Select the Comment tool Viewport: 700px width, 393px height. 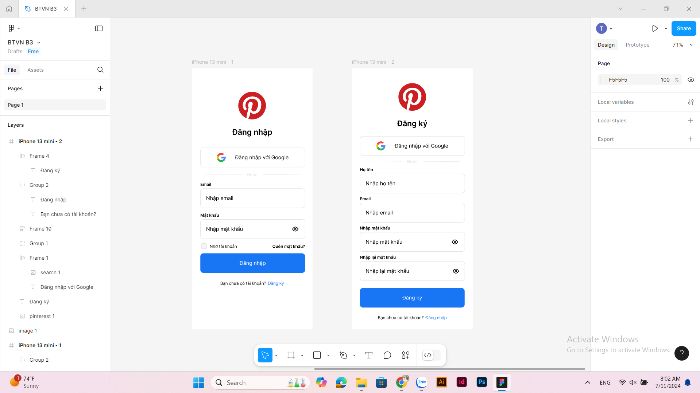click(x=387, y=355)
